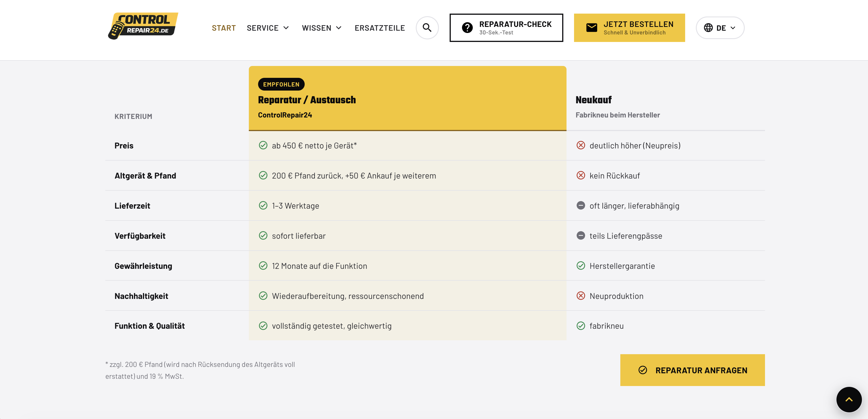Click grey minus icon beside 'teils Lieferengpässe'
Screen dimensions: 868x419
(581, 235)
